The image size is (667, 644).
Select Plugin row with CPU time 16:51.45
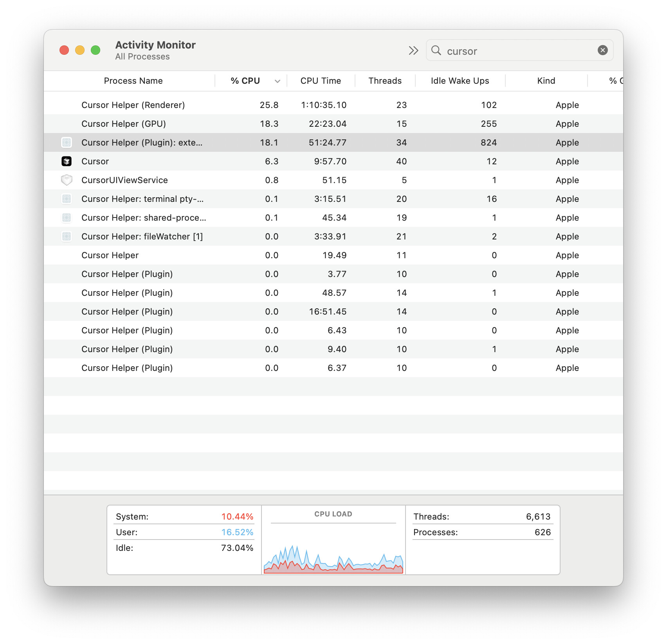coord(333,311)
